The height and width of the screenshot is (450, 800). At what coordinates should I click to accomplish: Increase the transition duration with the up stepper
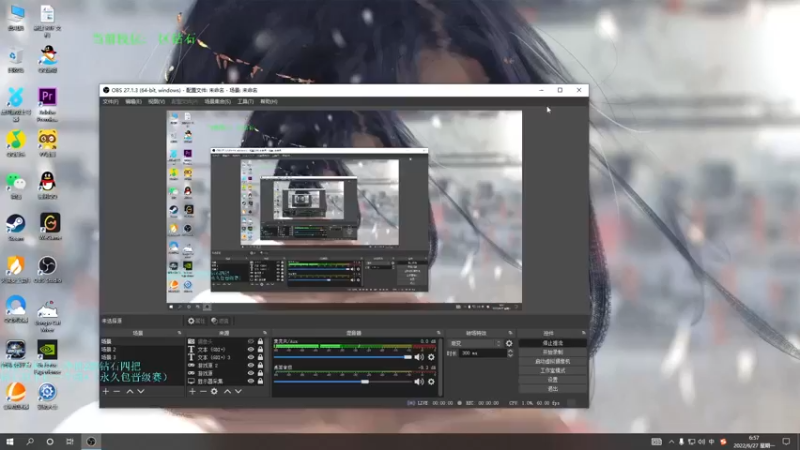[x=510, y=351]
